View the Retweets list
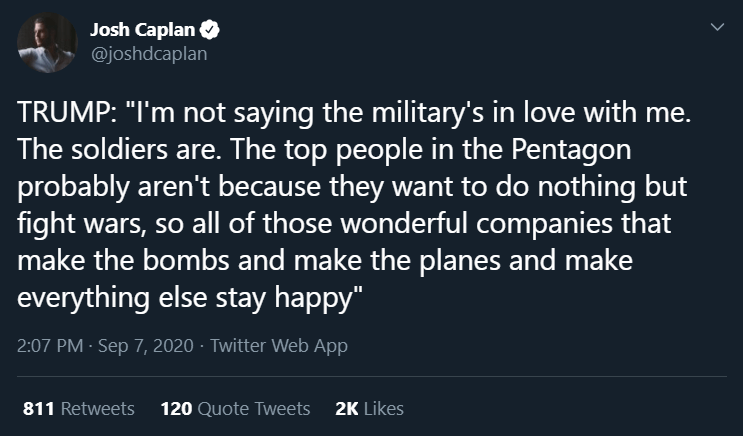Screen dimensions: 743x436 tap(98, 408)
